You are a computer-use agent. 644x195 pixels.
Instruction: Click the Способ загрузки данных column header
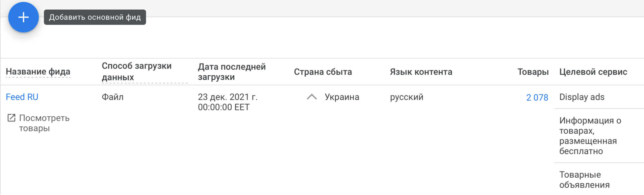137,72
